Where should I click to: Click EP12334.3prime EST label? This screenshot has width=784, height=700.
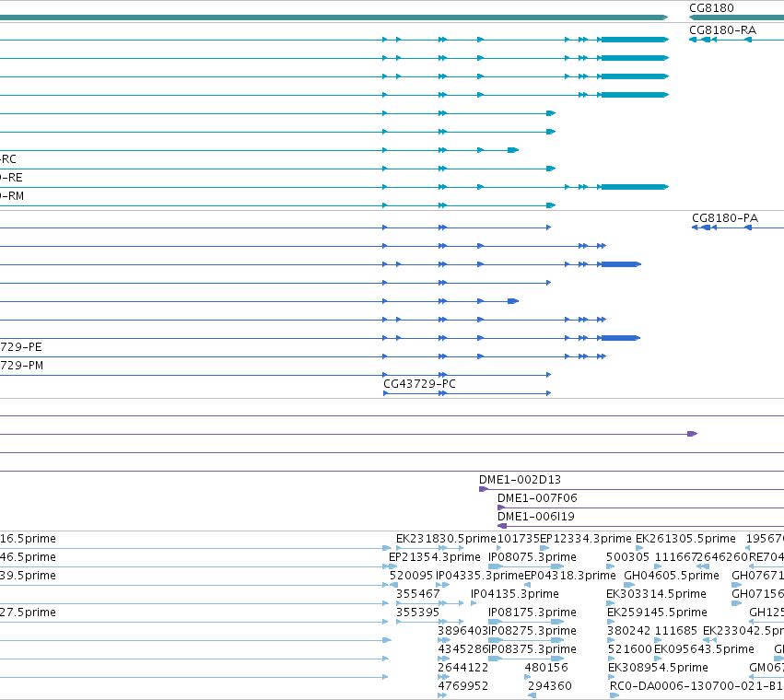click(586, 539)
